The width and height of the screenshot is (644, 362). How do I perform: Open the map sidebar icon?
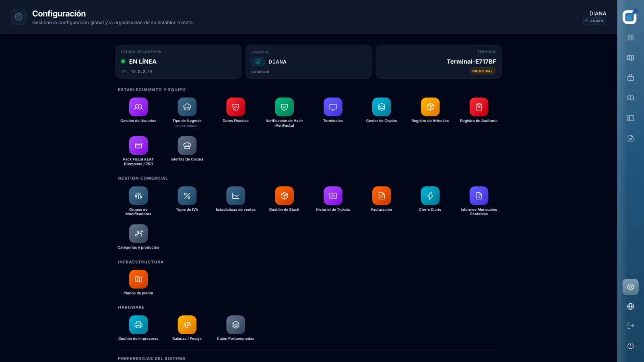[631, 58]
